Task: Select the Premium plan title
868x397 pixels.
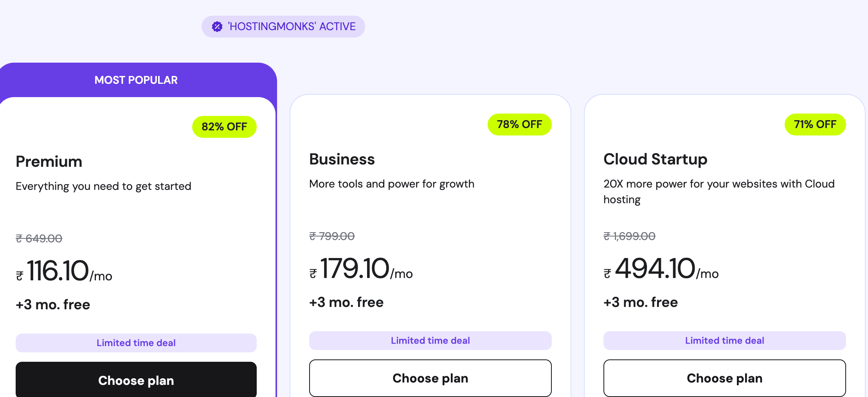Action: point(49,161)
